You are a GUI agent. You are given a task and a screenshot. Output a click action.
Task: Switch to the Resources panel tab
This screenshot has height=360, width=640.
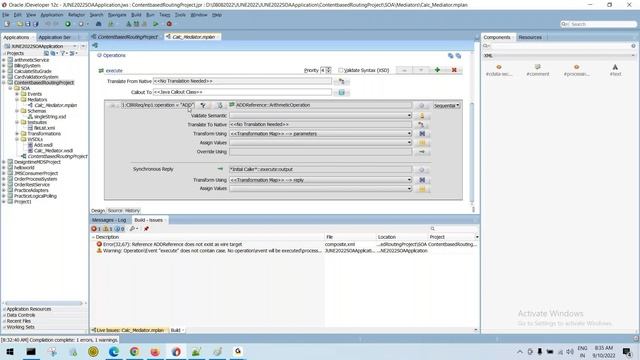[x=530, y=37]
